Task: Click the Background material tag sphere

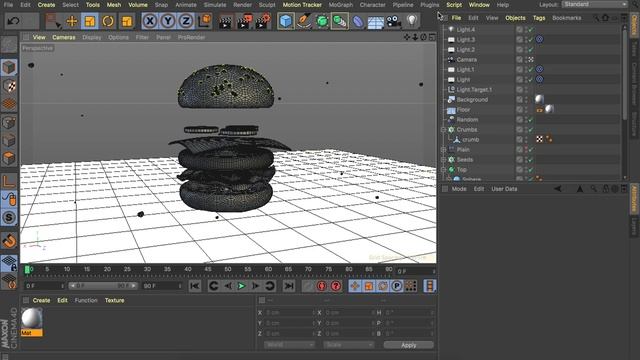Action: coord(539,99)
